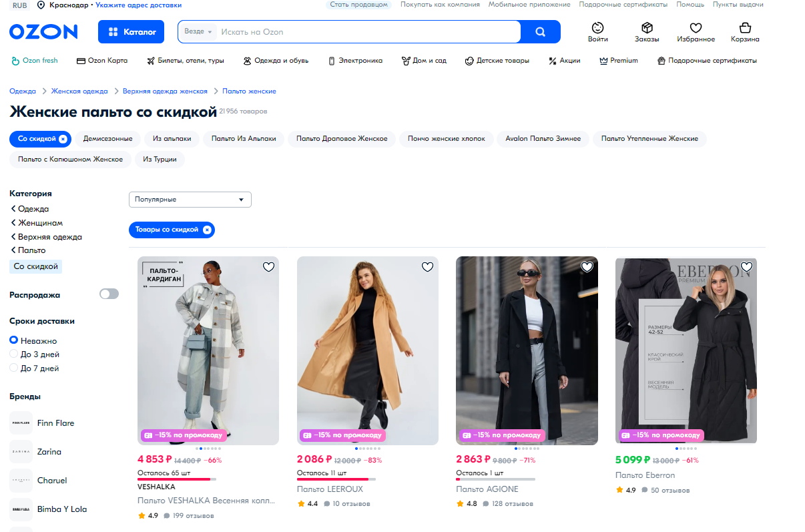This screenshot has height=532, width=805.
Task: Click Женская одежда in the breadcrumb
Action: [79, 91]
